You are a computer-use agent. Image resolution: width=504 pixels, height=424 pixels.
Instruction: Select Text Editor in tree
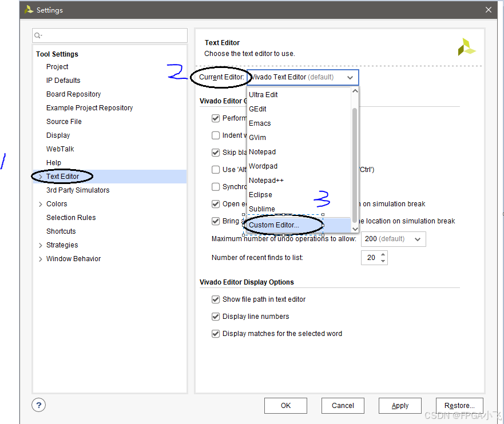(x=63, y=177)
